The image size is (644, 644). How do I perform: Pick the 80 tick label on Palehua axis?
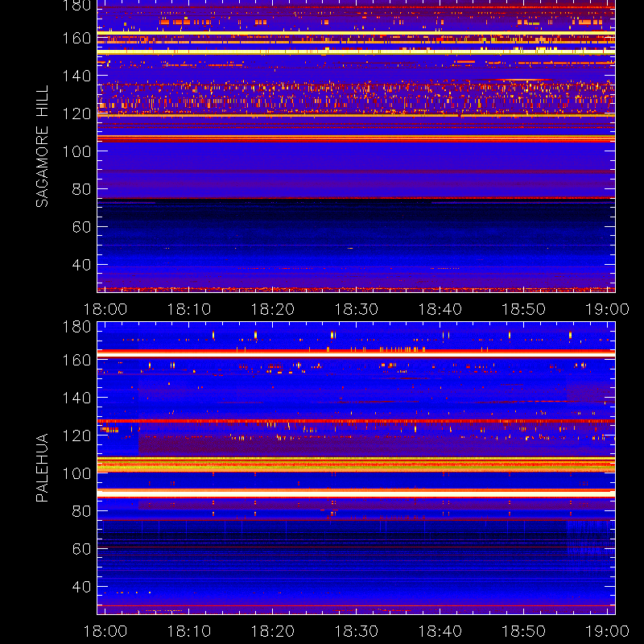click(x=81, y=511)
